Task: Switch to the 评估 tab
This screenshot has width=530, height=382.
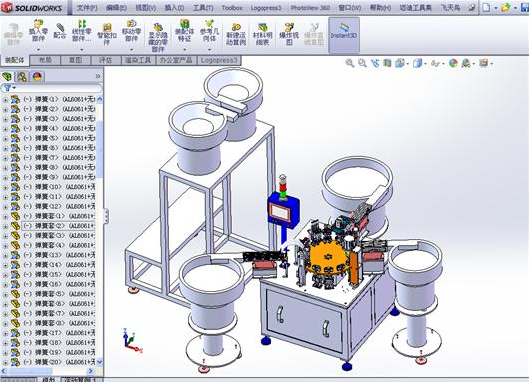Action: 106,60
